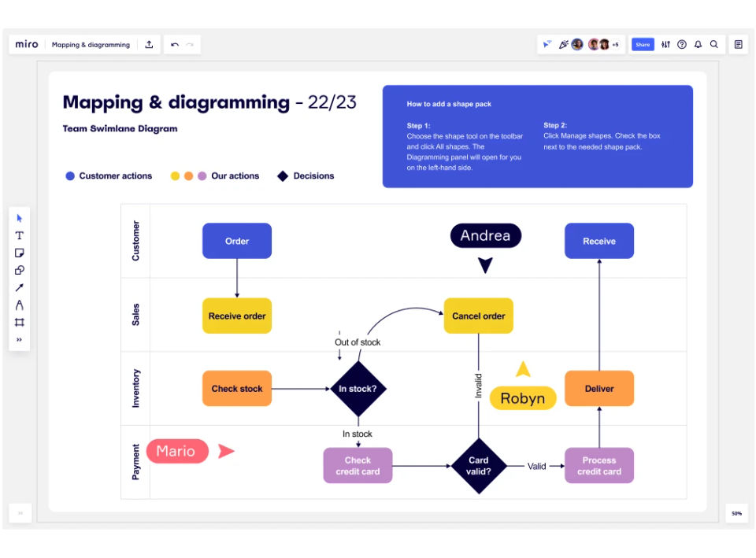This screenshot has width=756, height=558.
Task: Click the yellow Our actions legend dot
Action: click(x=175, y=176)
